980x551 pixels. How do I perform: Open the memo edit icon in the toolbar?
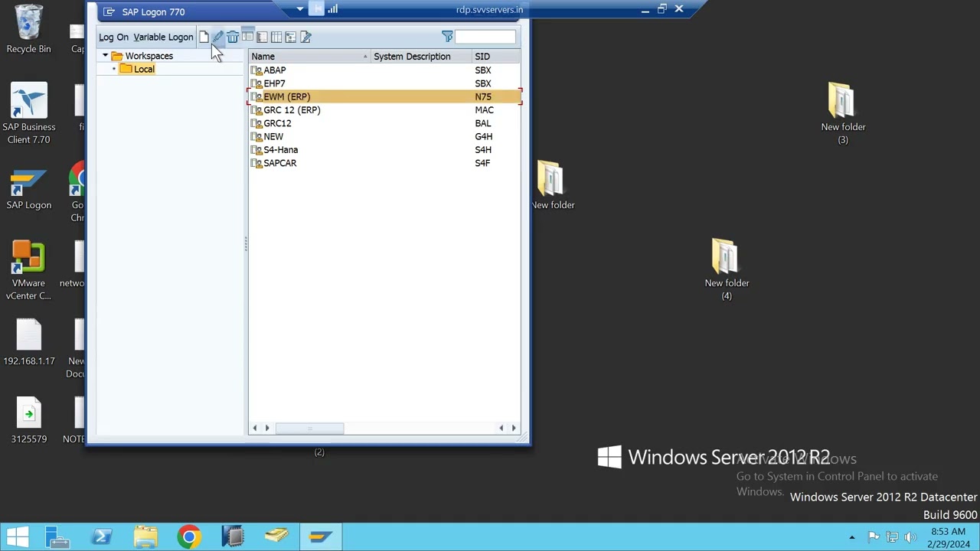click(305, 37)
